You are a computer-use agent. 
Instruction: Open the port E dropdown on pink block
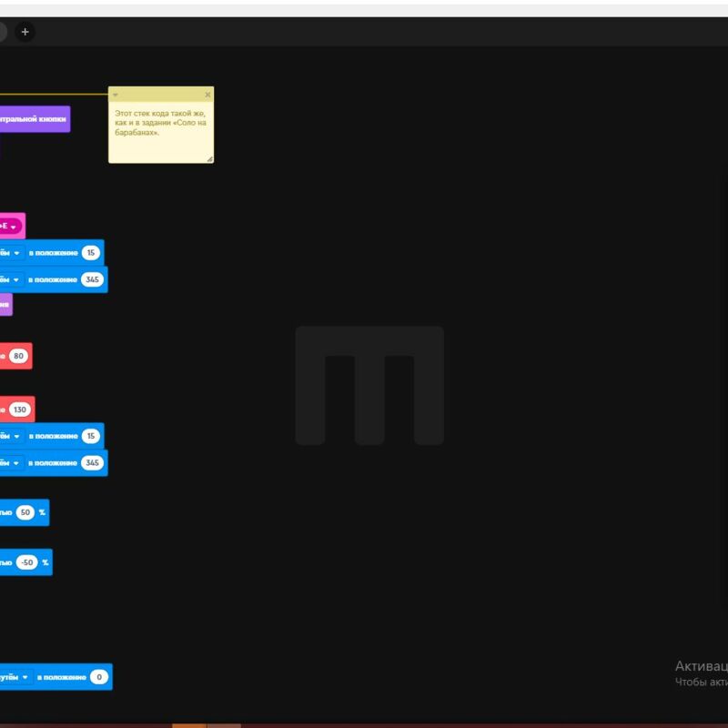(13, 226)
